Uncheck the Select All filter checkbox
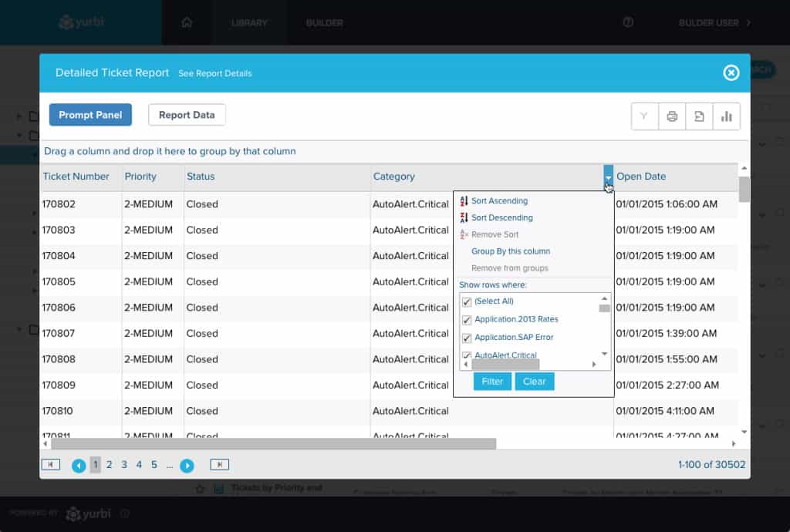 466,301
